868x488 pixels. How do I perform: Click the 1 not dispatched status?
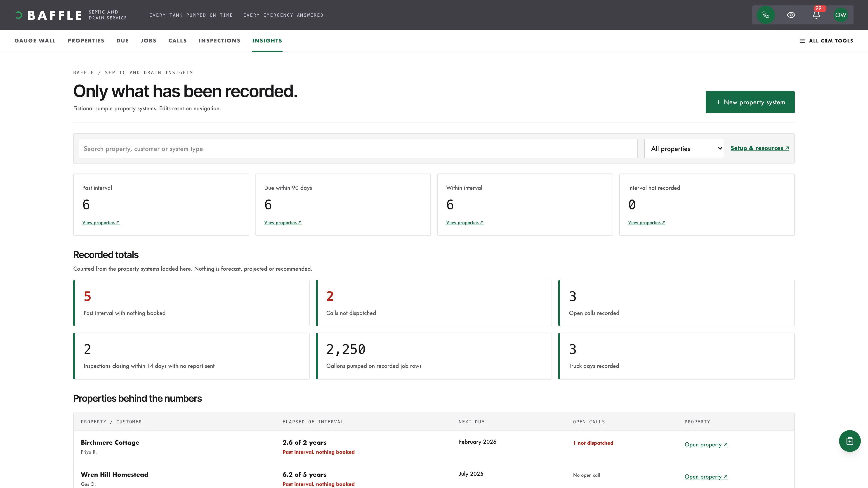point(593,443)
